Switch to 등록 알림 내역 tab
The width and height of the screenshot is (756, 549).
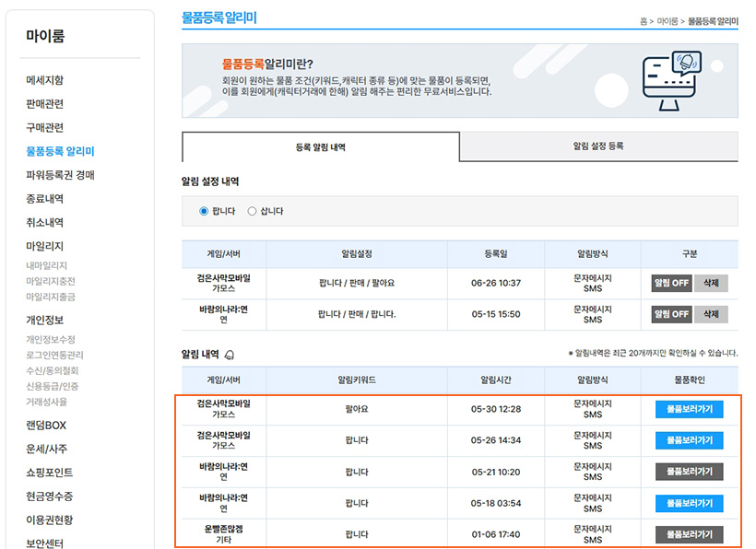[x=320, y=147]
